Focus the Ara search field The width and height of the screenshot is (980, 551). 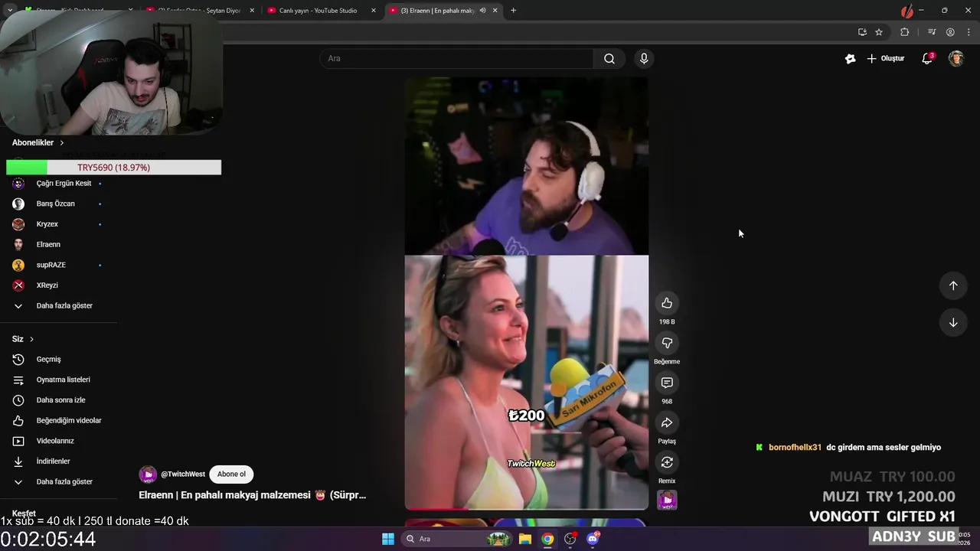click(456, 58)
